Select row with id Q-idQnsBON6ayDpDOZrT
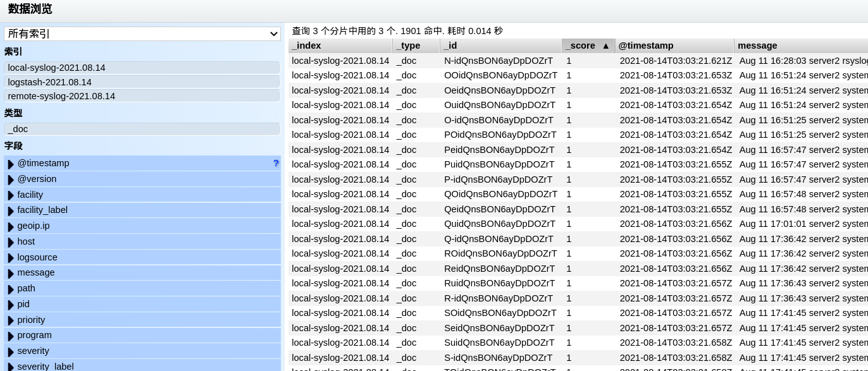Screen dimensions: 868x371 point(578,239)
